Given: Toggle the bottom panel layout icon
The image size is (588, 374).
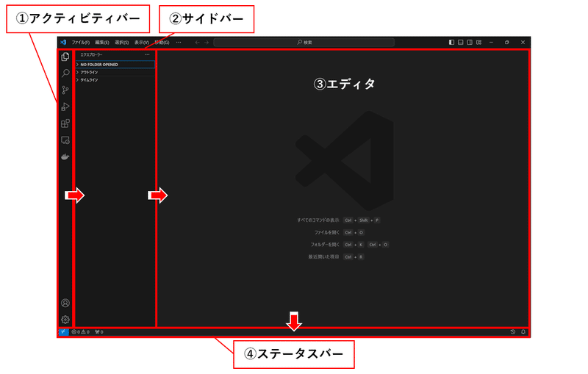Looking at the screenshot, I should tap(461, 43).
